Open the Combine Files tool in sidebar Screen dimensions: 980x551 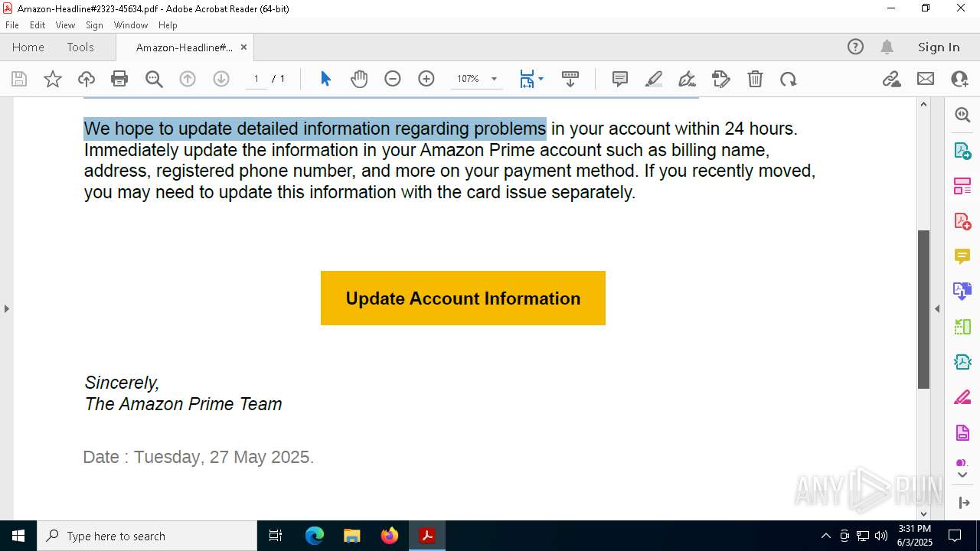962,292
